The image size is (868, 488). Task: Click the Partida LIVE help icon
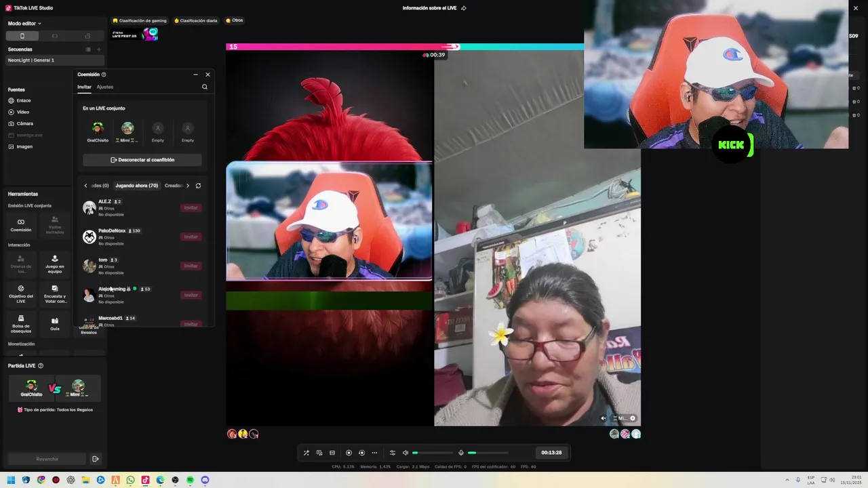coord(41,366)
